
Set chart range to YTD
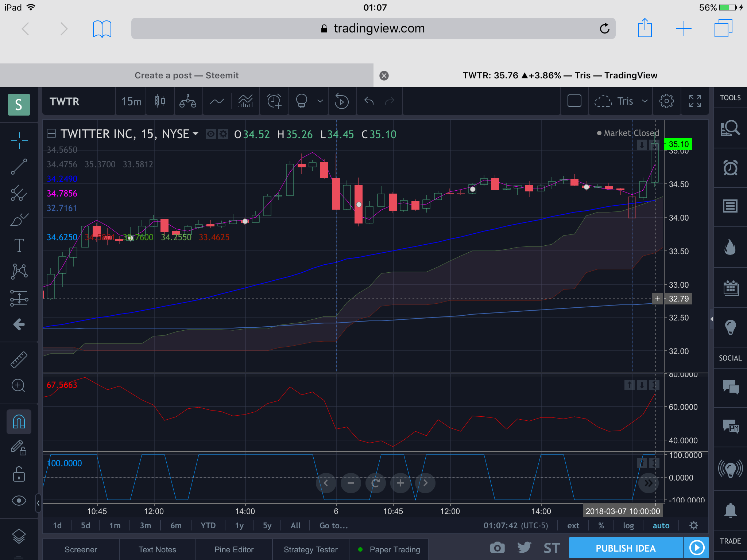coord(208,525)
